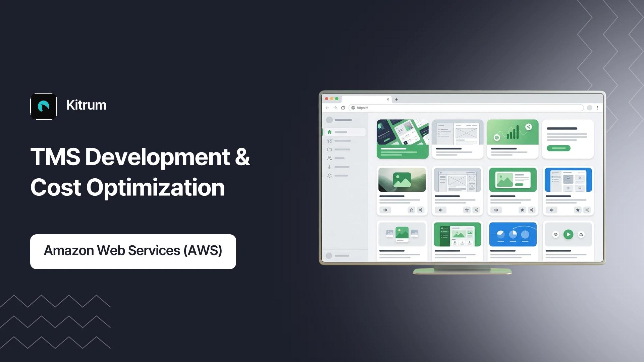Close the browser tab with the X
Viewport: 644px width, 362px height.
388,99
